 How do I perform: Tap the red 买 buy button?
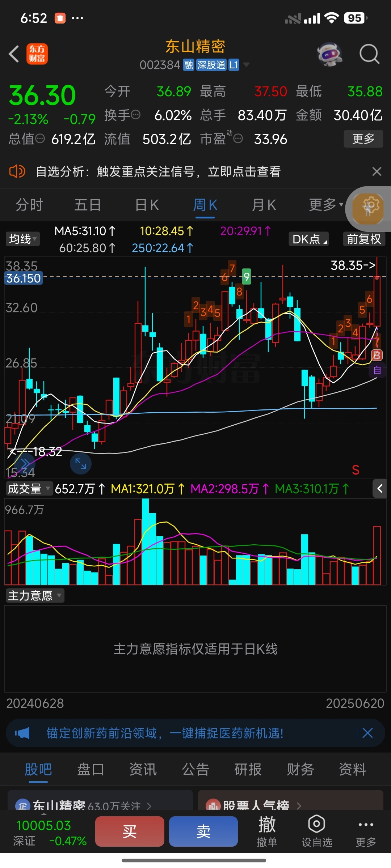(130, 831)
